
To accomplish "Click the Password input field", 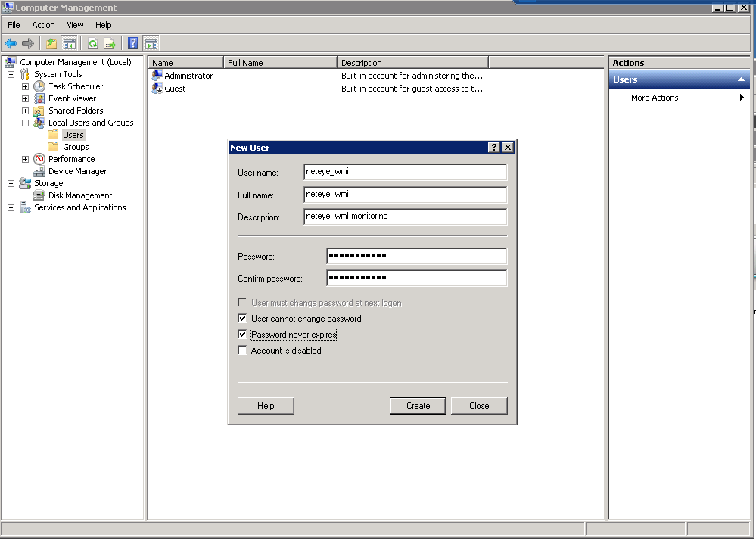I will click(416, 256).
